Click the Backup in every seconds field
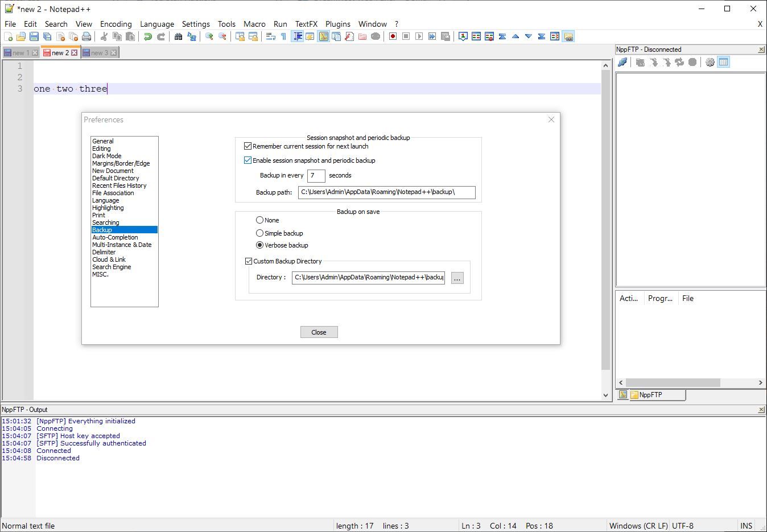The height and width of the screenshot is (532, 767). pyautogui.click(x=316, y=176)
